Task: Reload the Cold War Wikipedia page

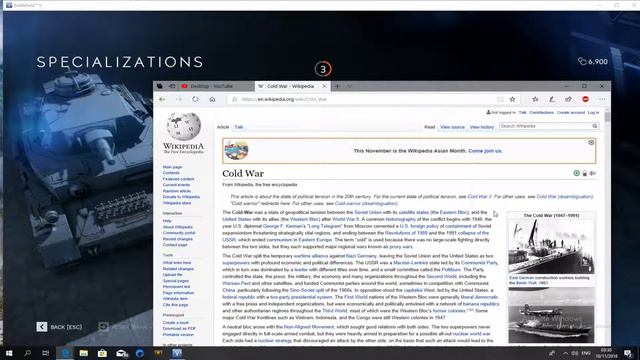Action: pos(196,99)
